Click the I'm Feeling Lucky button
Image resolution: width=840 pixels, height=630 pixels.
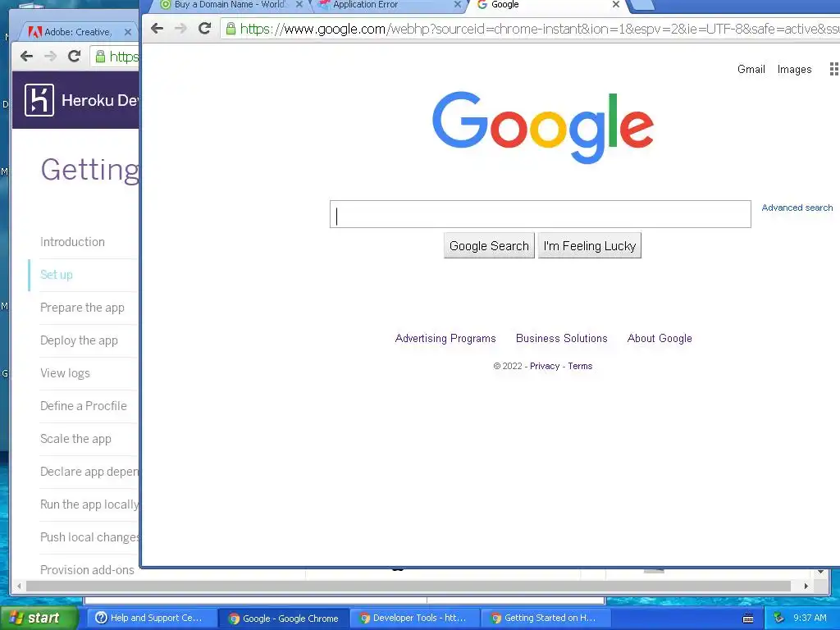589,245
